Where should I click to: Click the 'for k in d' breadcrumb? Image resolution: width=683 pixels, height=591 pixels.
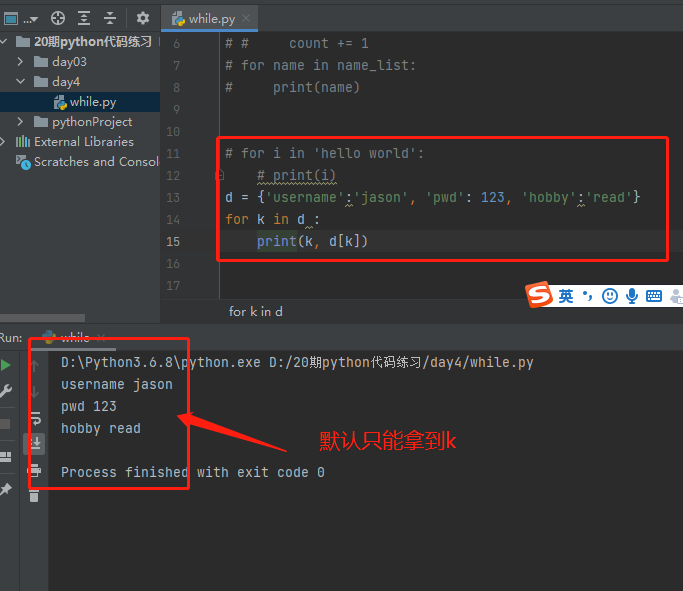[x=256, y=312]
